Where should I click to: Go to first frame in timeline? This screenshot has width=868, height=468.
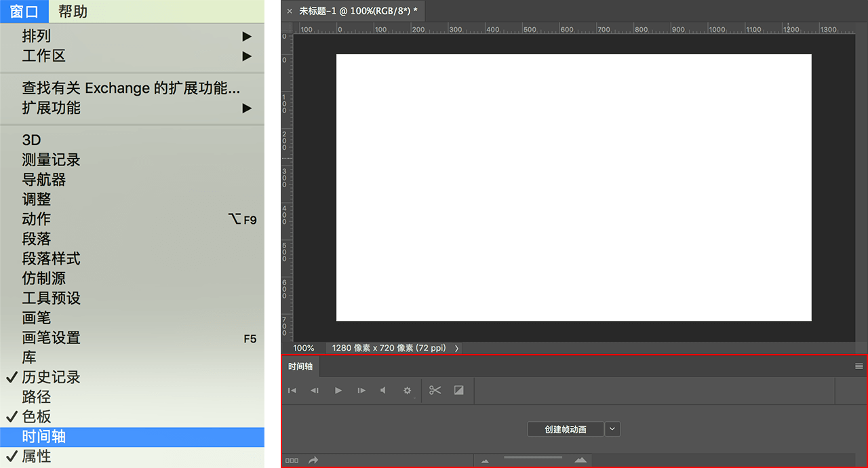pos(292,391)
